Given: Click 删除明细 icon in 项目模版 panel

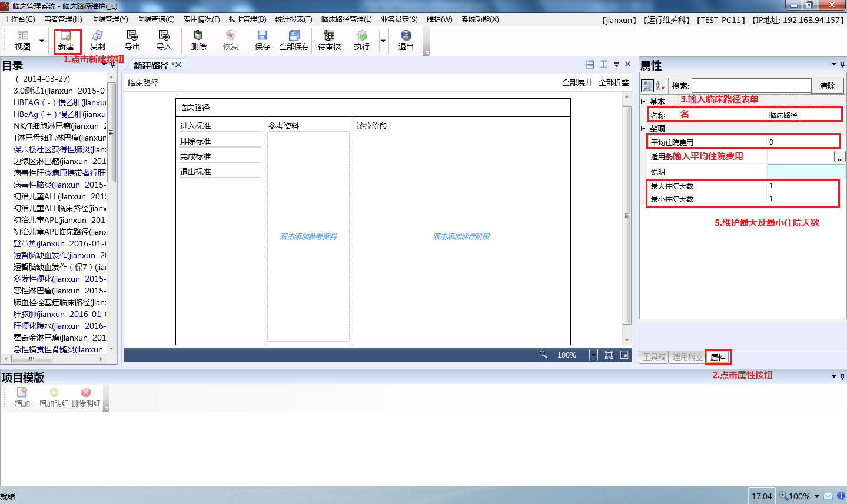Looking at the screenshot, I should click(86, 392).
